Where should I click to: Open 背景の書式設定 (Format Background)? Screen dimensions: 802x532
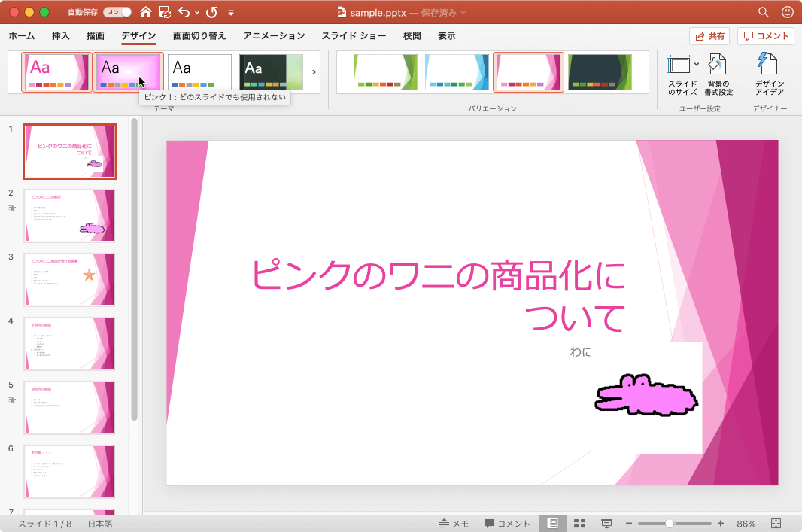719,75
